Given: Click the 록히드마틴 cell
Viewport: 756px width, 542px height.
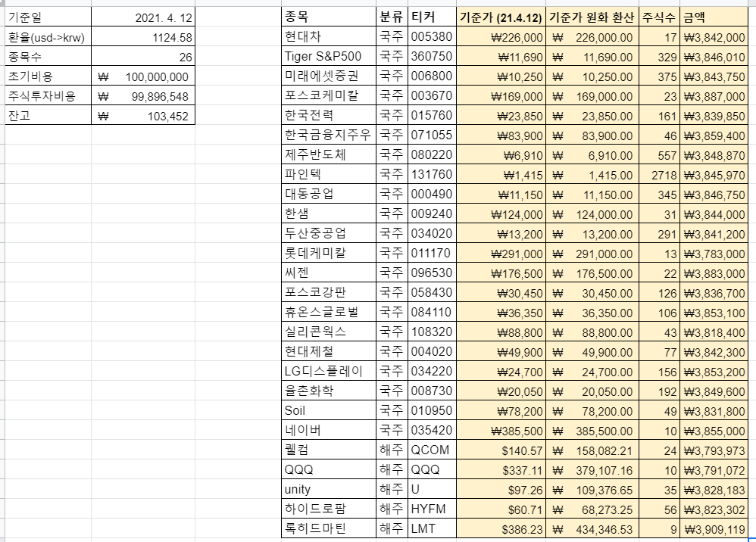Looking at the screenshot, I should click(328, 529).
